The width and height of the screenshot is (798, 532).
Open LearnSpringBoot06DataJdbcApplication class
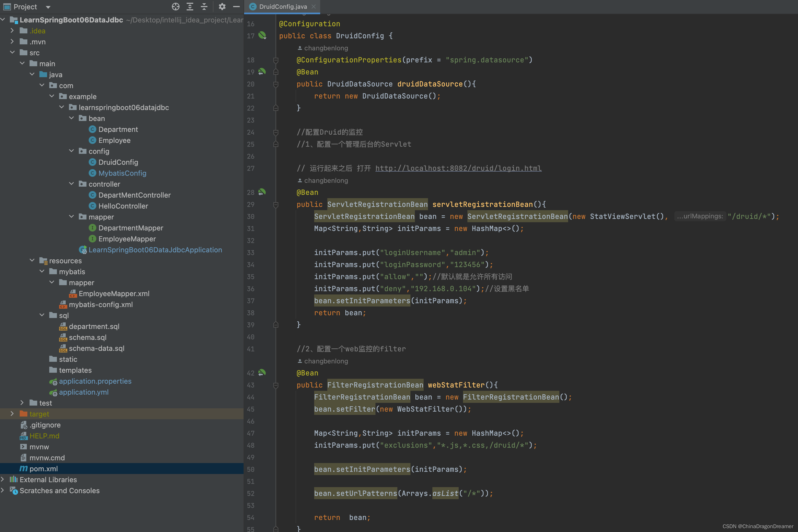click(155, 250)
